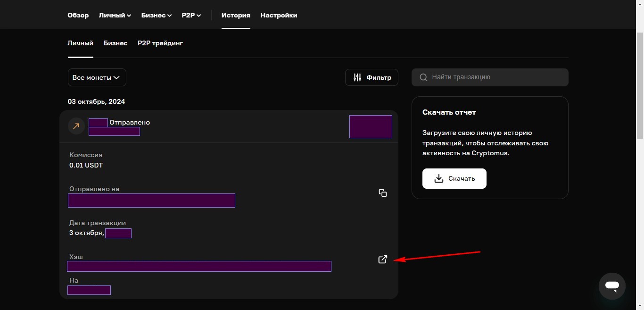The width and height of the screenshot is (644, 310).
Task: Click the 'Отправлено на' label
Action: [94, 189]
